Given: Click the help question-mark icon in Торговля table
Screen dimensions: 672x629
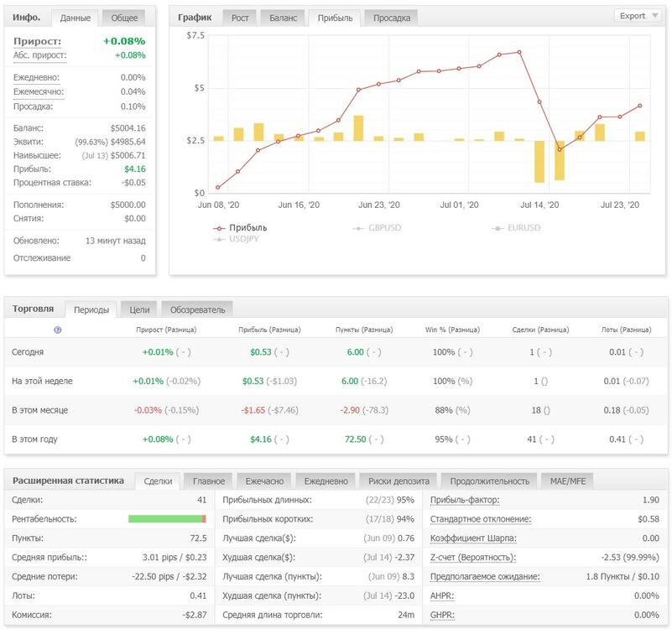Looking at the screenshot, I should [x=57, y=330].
